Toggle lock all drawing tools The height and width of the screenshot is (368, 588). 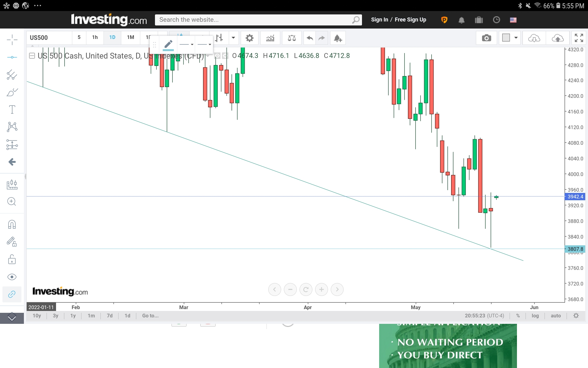(x=12, y=259)
